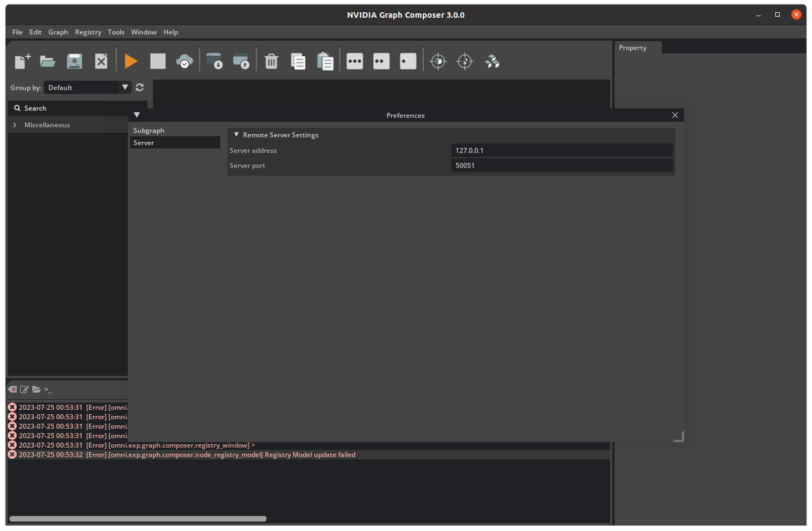Screen dimensions: 812x531
Task: Click the three-dots layout icon
Action: pos(355,61)
